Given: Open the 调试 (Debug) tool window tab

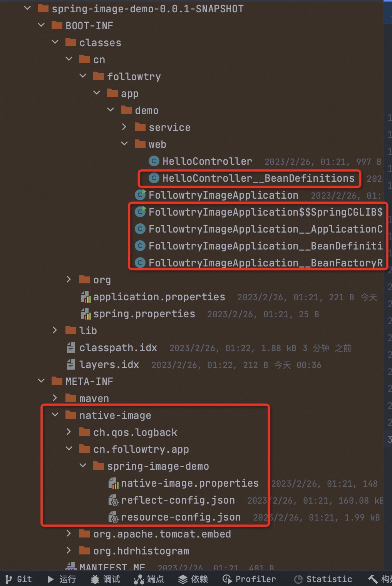Looking at the screenshot, I should (106, 579).
